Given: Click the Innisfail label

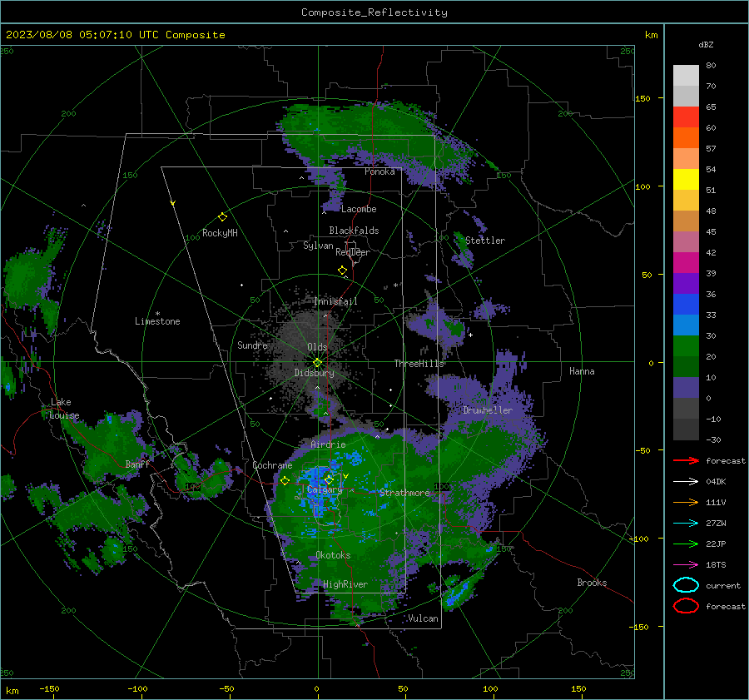Looking at the screenshot, I should [x=336, y=301].
